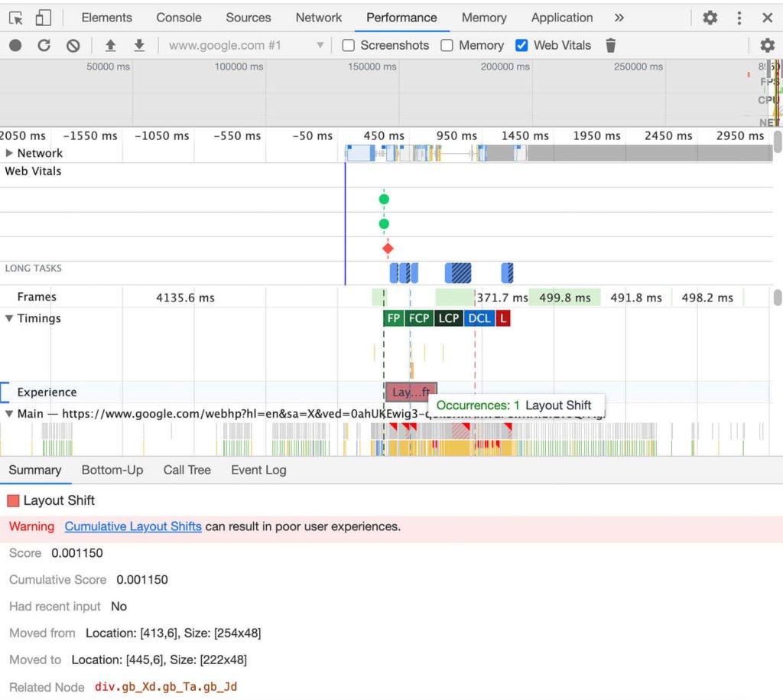Open the www.google.com #1 recording dropdown
The height and width of the screenshot is (700, 783).
[245, 45]
